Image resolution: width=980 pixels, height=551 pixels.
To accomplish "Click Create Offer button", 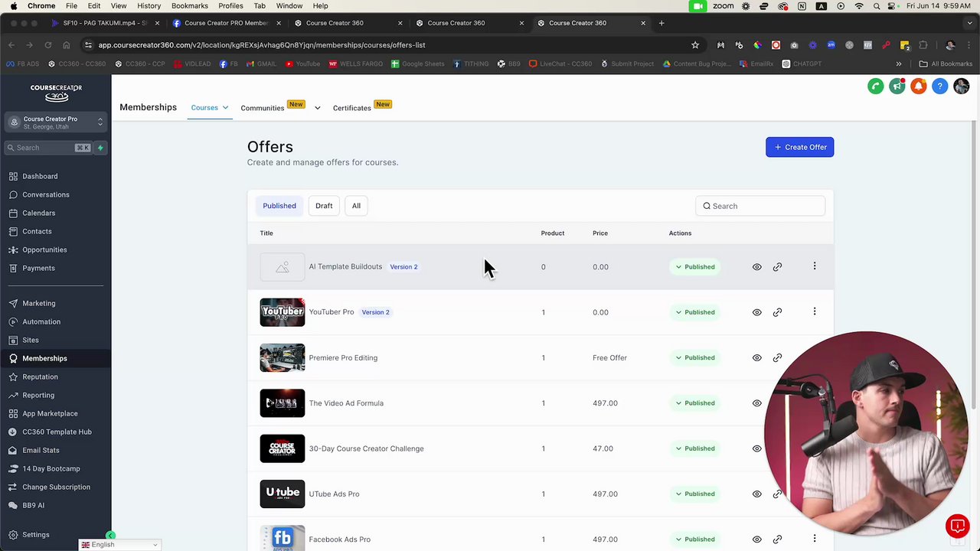I will [799, 147].
